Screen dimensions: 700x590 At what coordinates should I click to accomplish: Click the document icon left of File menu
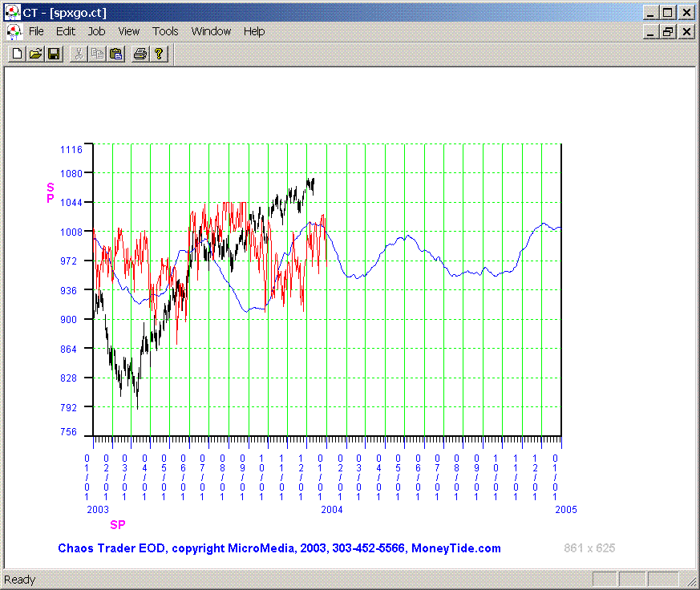click(14, 32)
